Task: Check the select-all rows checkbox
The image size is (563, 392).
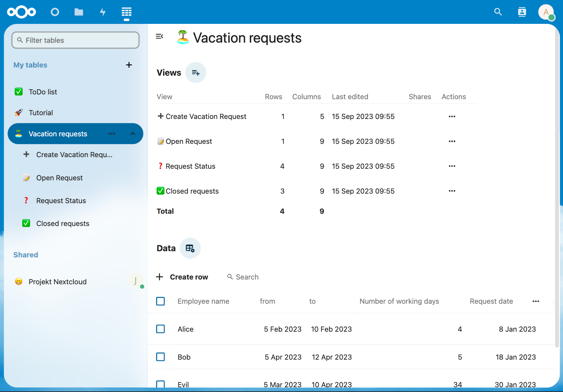Action: point(160,301)
